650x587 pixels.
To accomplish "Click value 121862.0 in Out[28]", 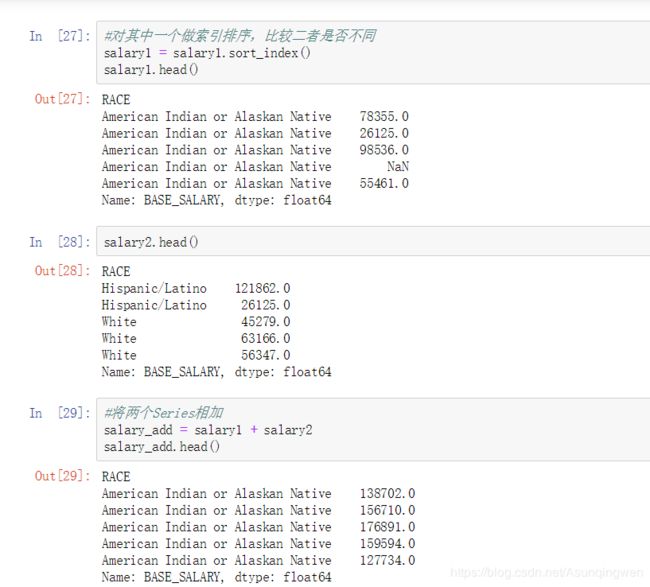I will (262, 288).
